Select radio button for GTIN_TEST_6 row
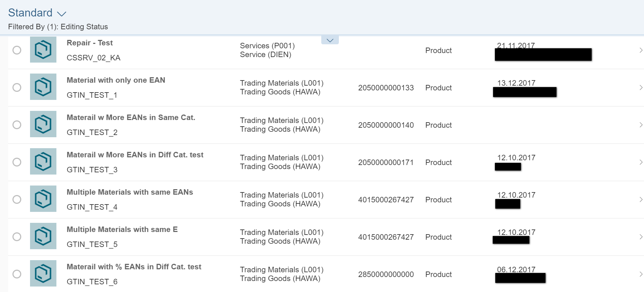The image size is (644, 292). click(17, 274)
